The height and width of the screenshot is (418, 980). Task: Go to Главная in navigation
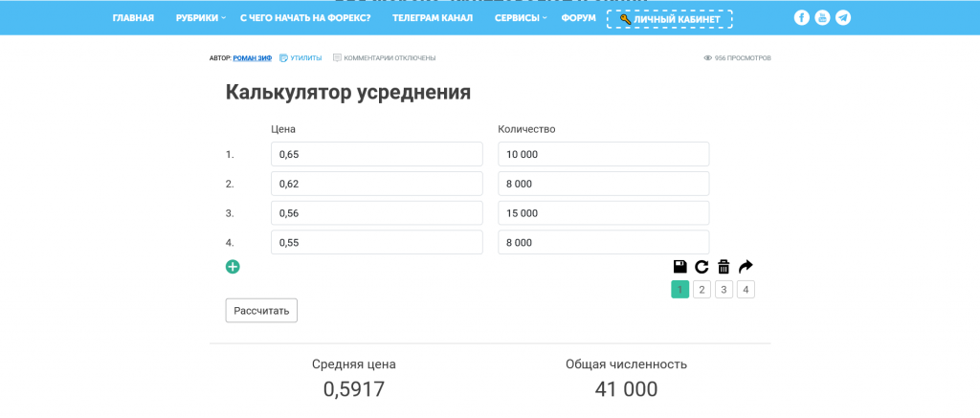133,18
